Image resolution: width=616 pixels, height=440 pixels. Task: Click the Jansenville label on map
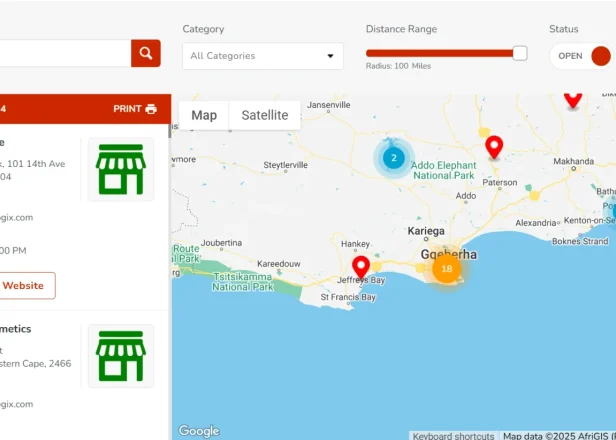click(x=328, y=105)
